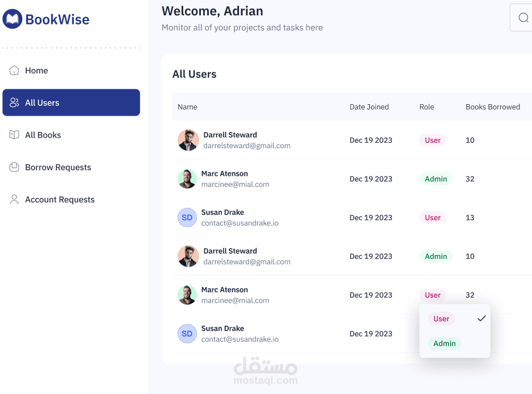Select the checked User option in dropdown
This screenshot has height=394, width=532.
(441, 319)
